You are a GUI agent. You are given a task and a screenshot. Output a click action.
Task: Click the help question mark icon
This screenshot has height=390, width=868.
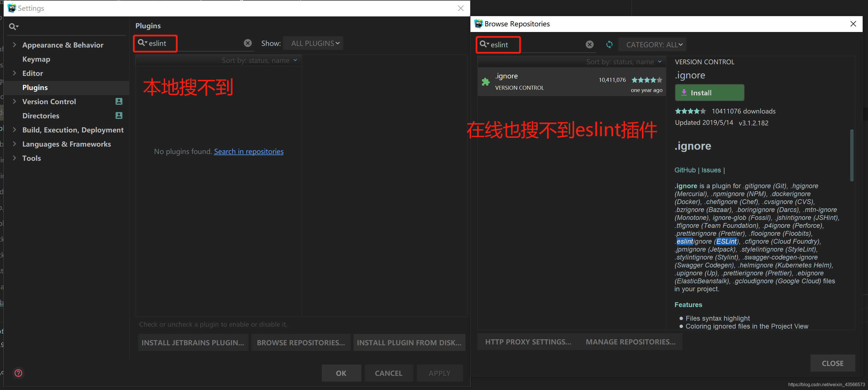[19, 373]
